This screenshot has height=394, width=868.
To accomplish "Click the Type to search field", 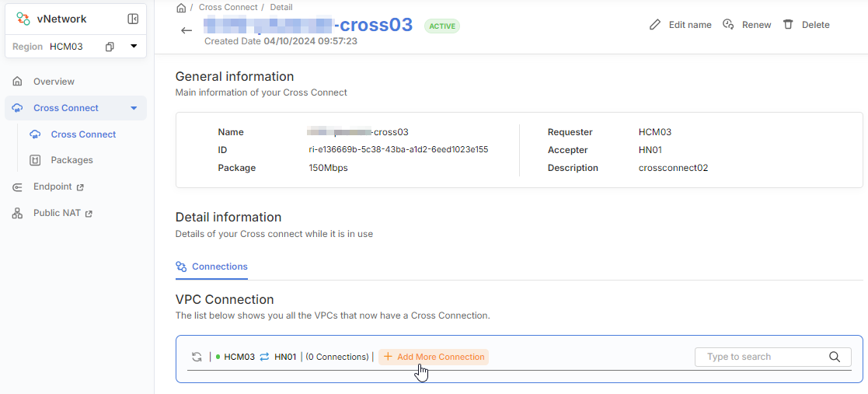I will tap(762, 357).
